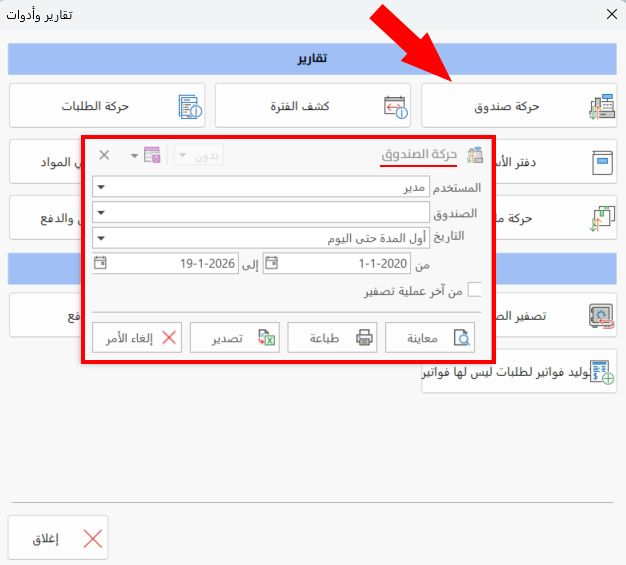Screen dimensions: 626x565
Task: Open calendar picker for من date
Action: pyautogui.click(x=271, y=263)
